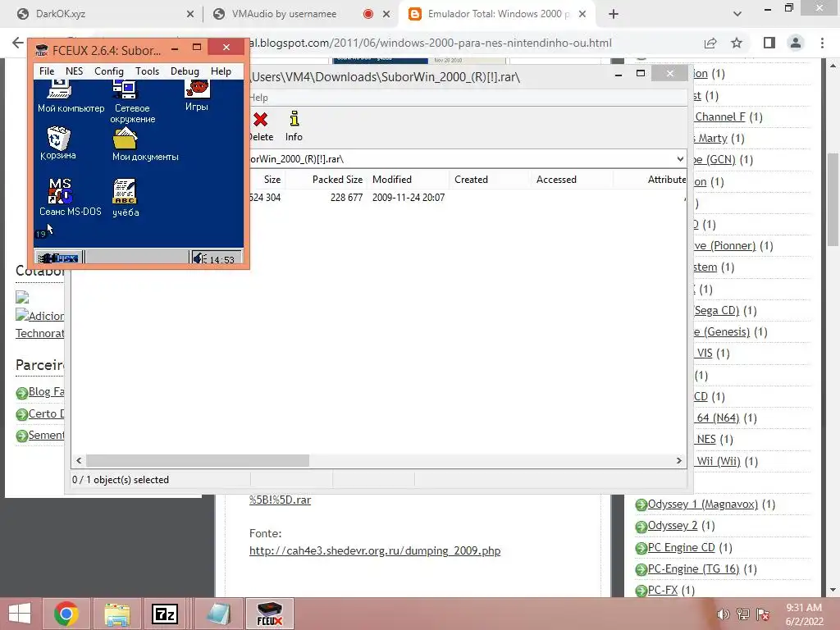This screenshot has width=840, height=630.
Task: Click the Delete button in 7-Zip toolbar
Action: point(262,126)
